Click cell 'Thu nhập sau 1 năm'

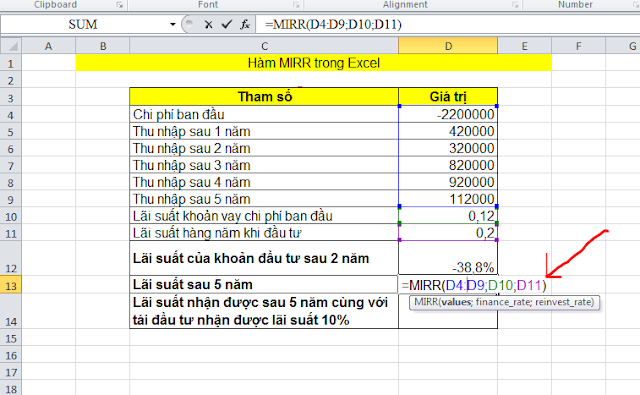click(264, 131)
